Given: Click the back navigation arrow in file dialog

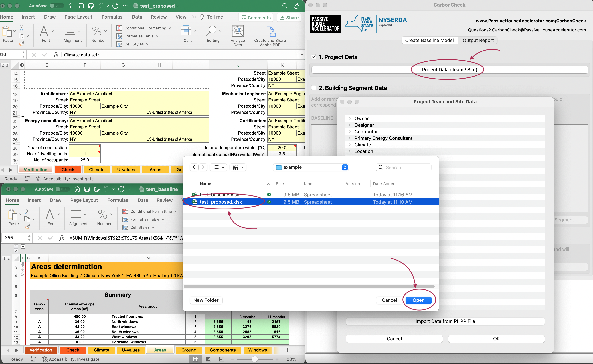Looking at the screenshot, I should [x=194, y=166].
